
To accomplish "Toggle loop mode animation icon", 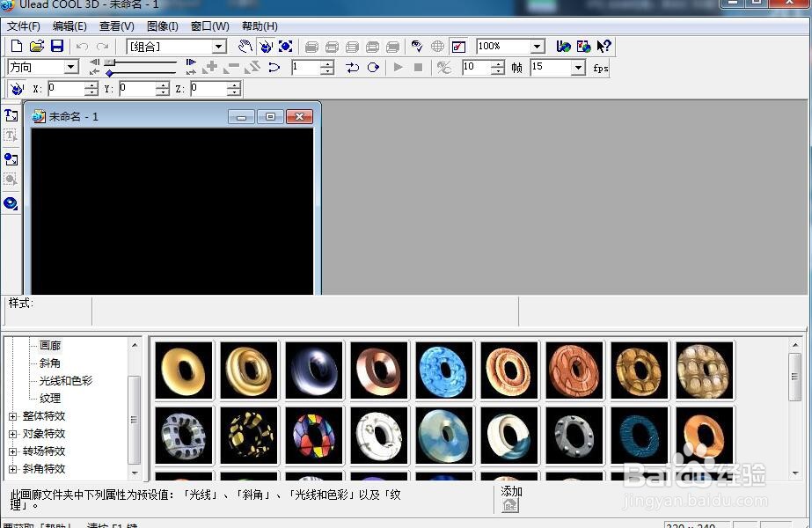I will [x=373, y=68].
